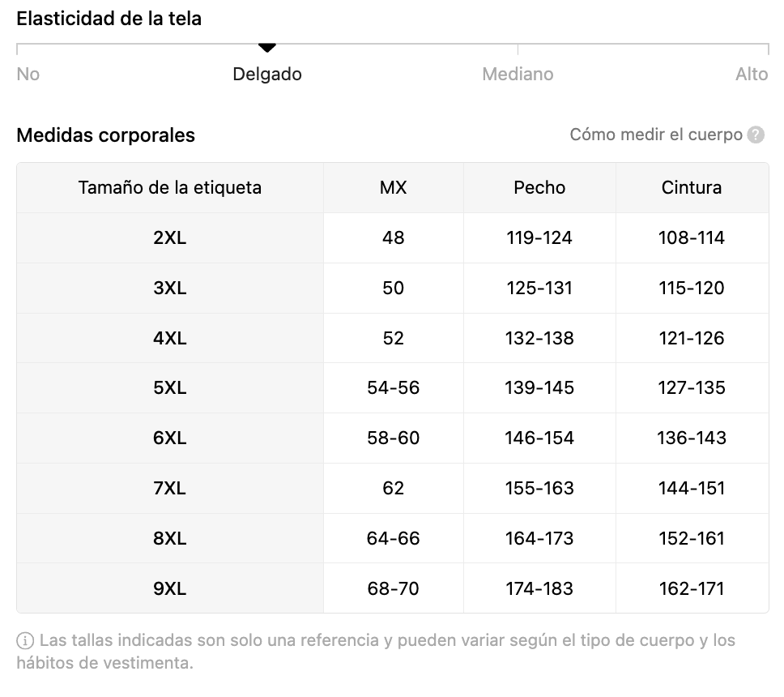Click the 'MX' column header
Viewport: 784px width, 697px height.
394,188
